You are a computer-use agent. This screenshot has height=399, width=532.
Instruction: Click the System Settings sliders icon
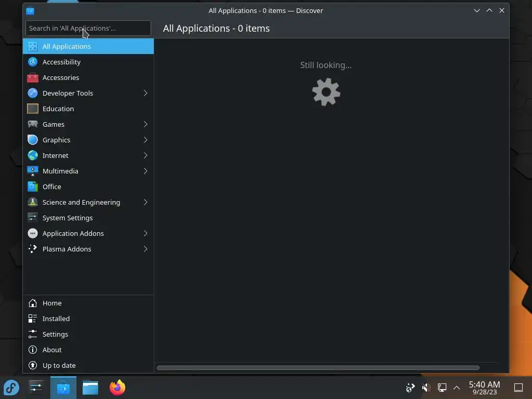(x=33, y=218)
